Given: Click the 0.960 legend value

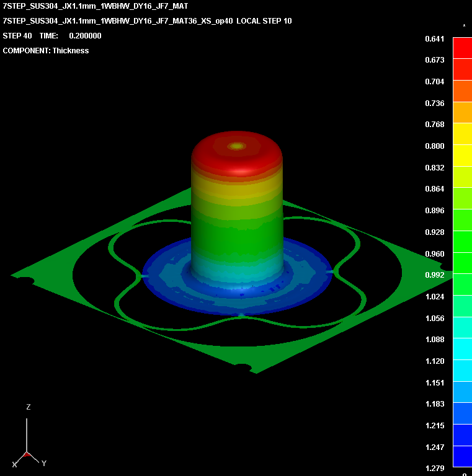Looking at the screenshot, I should (x=434, y=253).
